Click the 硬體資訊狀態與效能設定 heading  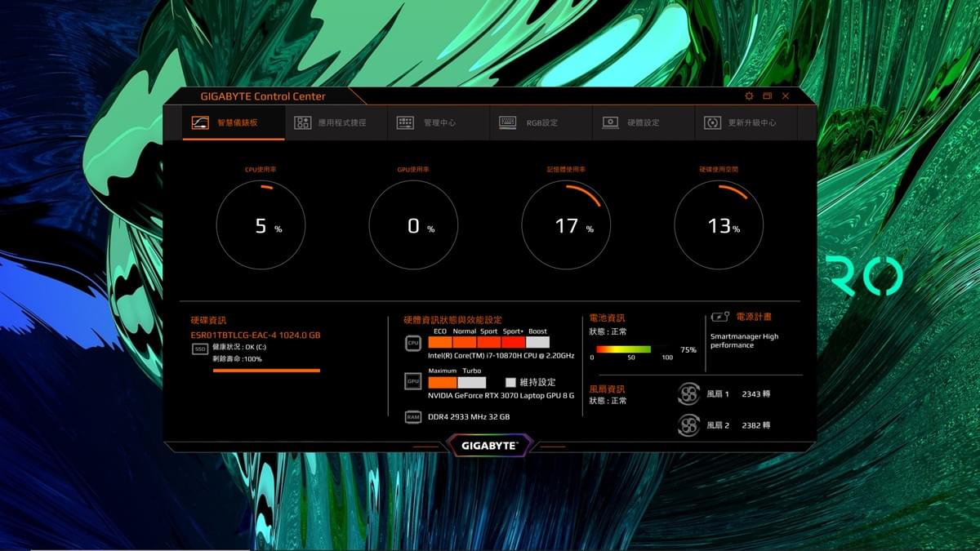coord(452,320)
